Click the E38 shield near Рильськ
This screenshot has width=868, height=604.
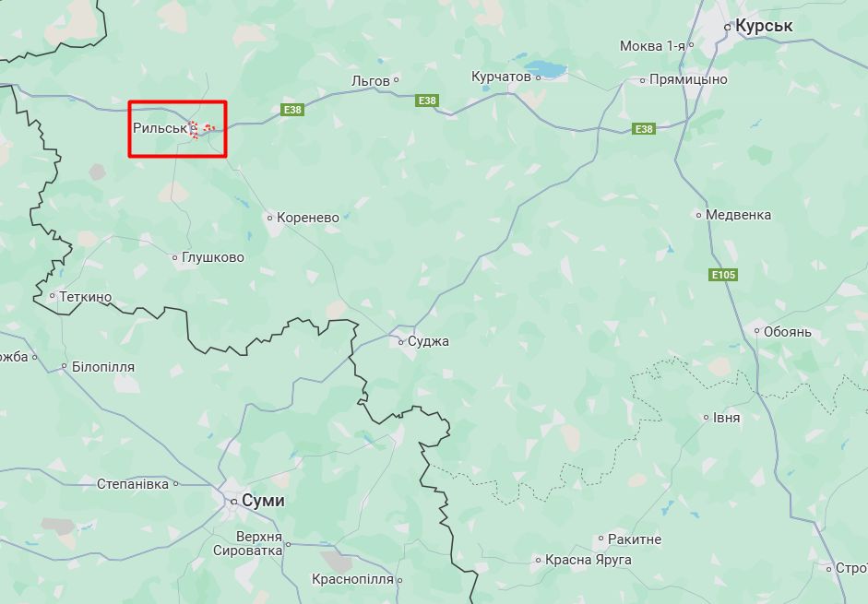coord(292,110)
